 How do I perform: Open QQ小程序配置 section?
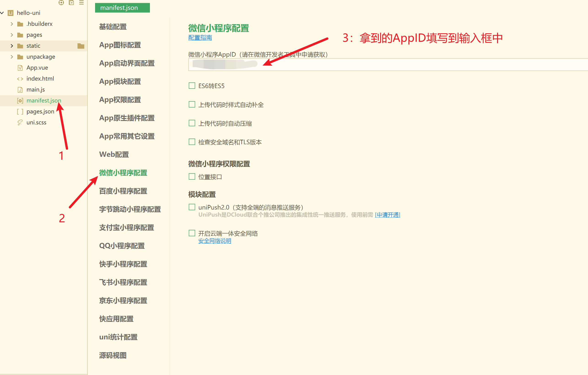click(122, 246)
